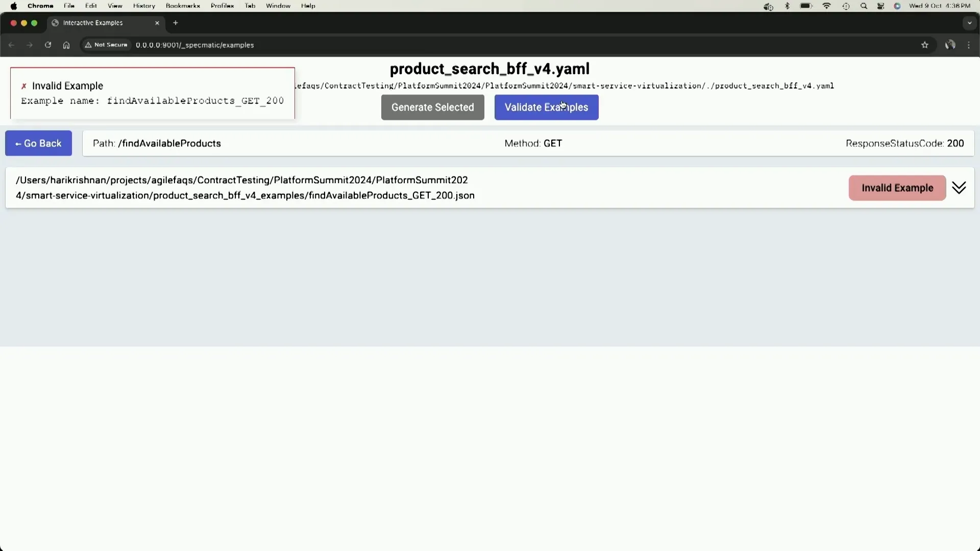The image size is (980, 551).
Task: Go Back to previous screen
Action: click(x=38, y=143)
